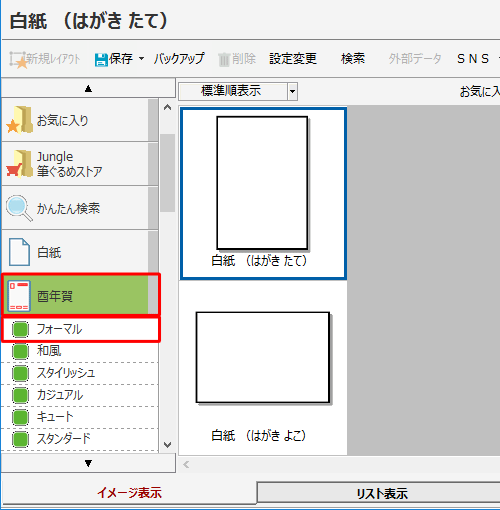Click the arrow beside 標準順表示
This screenshot has width=500, height=510.
point(292,91)
